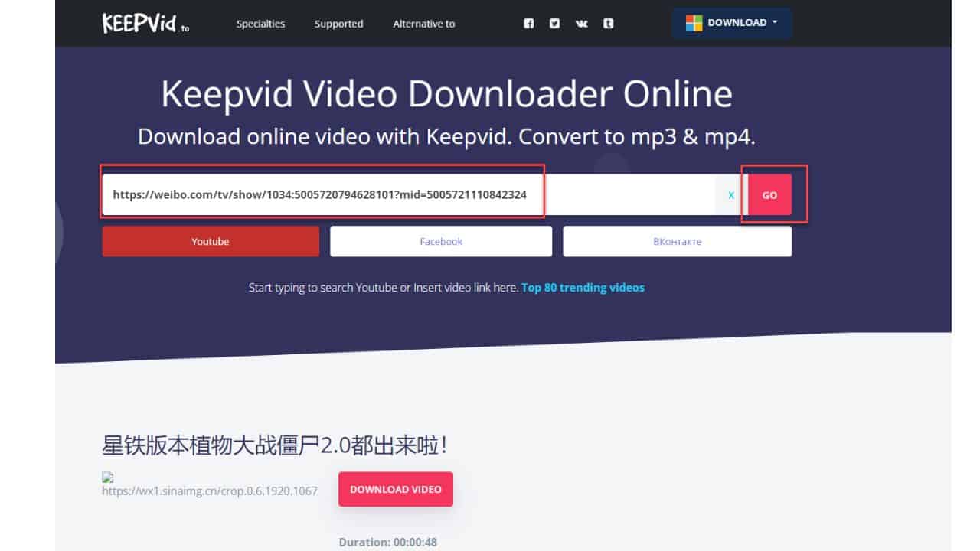The width and height of the screenshot is (980, 551).
Task: Open the Specialties menu item
Action: 260,24
